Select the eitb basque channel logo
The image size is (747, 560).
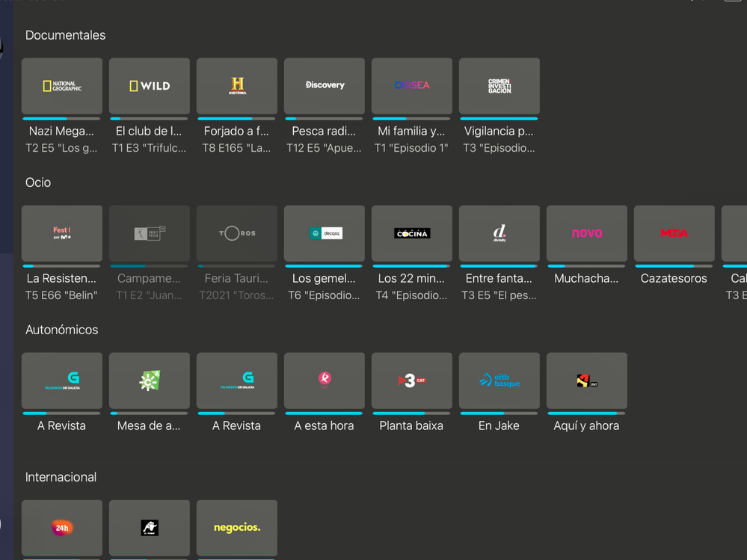point(499,380)
